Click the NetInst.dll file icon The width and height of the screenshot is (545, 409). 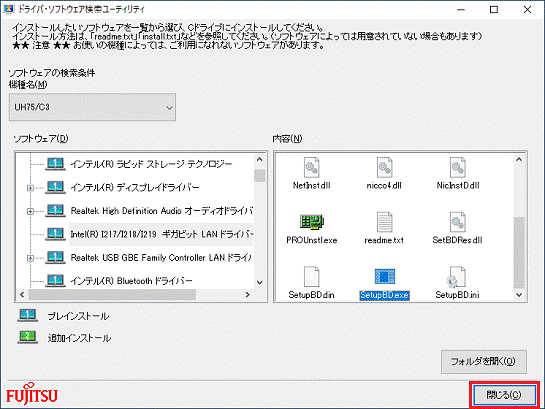coord(311,167)
